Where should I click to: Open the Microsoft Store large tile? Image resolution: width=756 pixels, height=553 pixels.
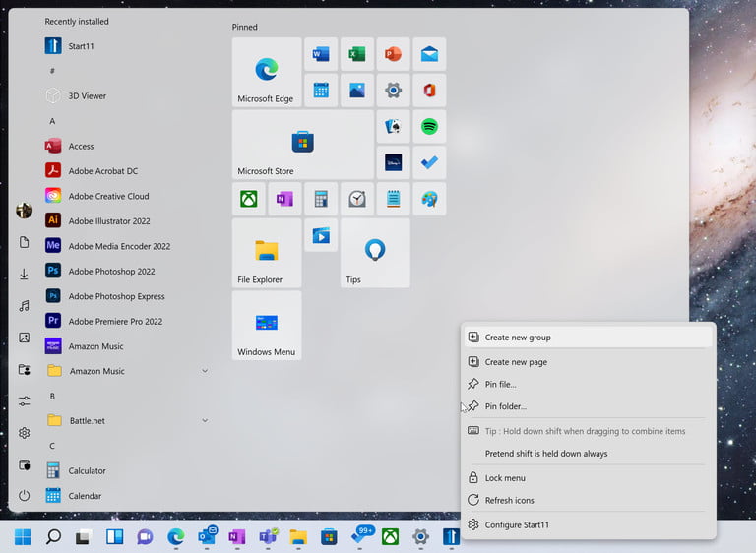303,145
